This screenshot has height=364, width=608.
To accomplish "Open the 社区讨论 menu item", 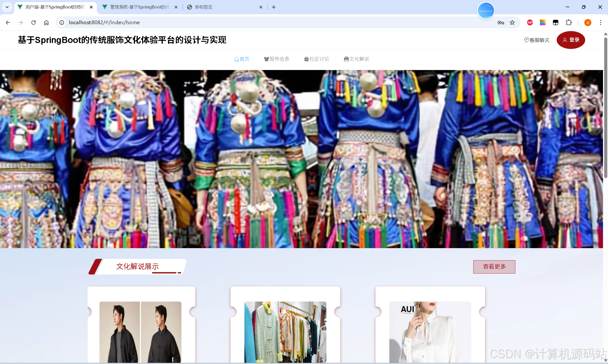I will click(316, 59).
